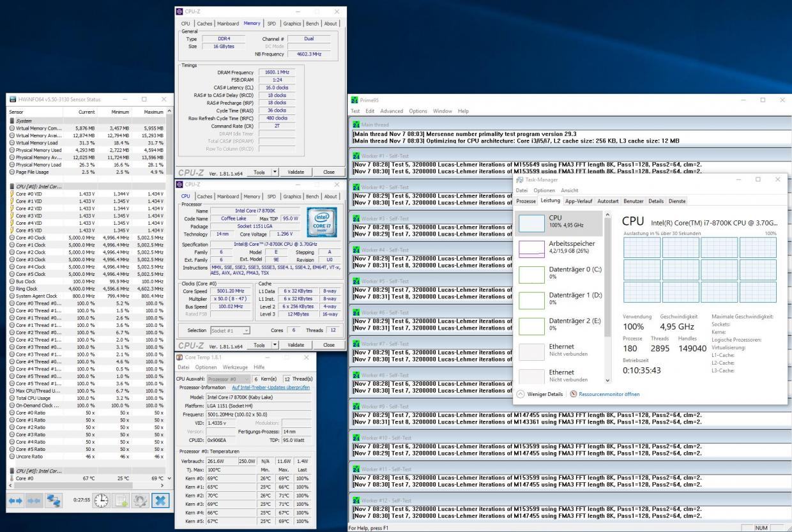Click Ressourcenmonitor öffnen link
Screen dimensions: 792x532
(x=609, y=394)
